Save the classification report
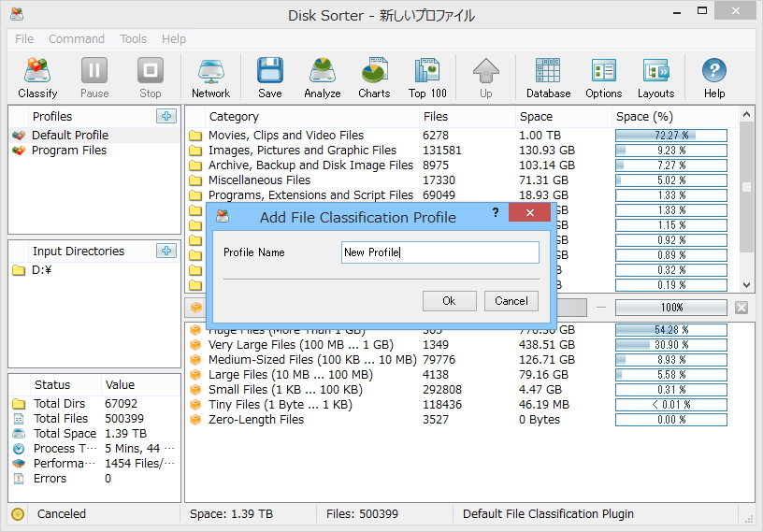 click(x=269, y=78)
